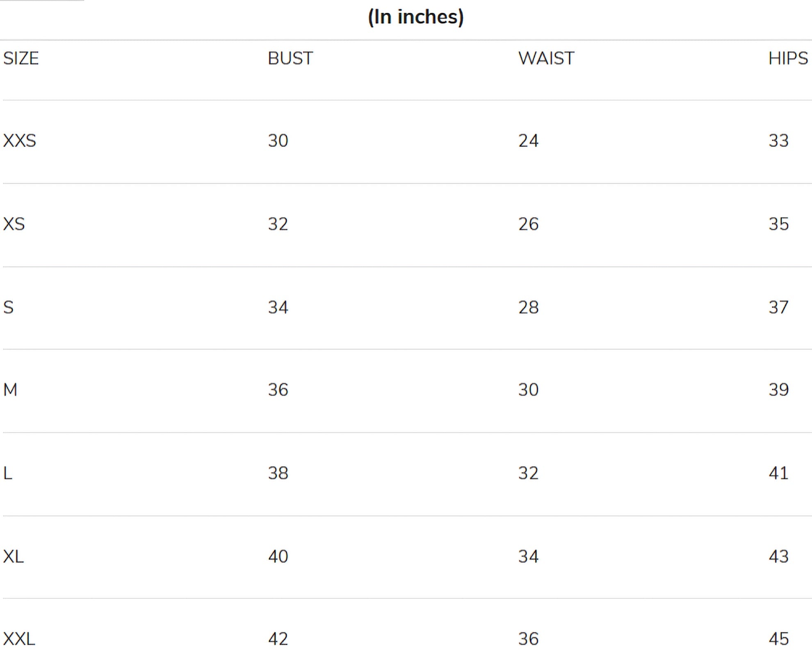Click the bust value for size XXS
812x666 pixels.
[x=278, y=141]
